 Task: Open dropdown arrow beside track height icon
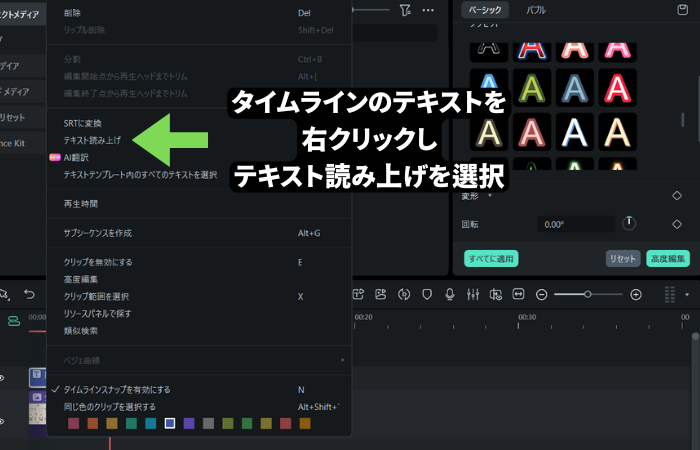687,295
